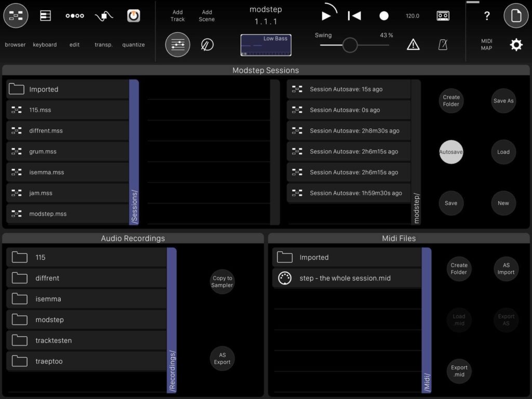
Task: Open the quantize knob control
Action: [x=134, y=16]
